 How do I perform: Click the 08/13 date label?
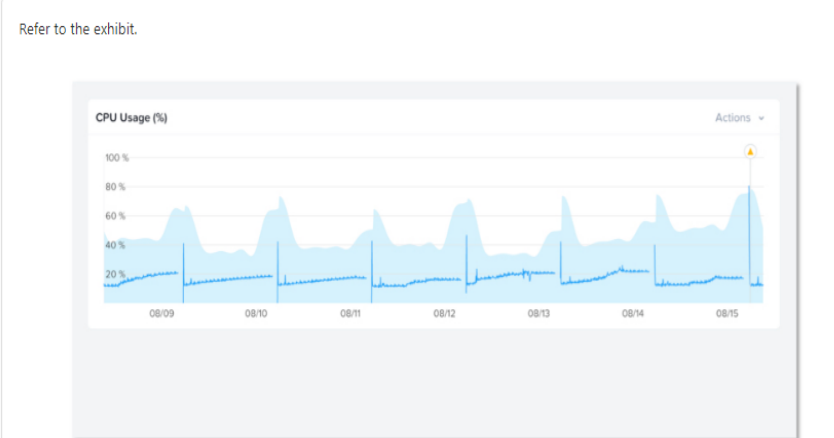[538, 313]
